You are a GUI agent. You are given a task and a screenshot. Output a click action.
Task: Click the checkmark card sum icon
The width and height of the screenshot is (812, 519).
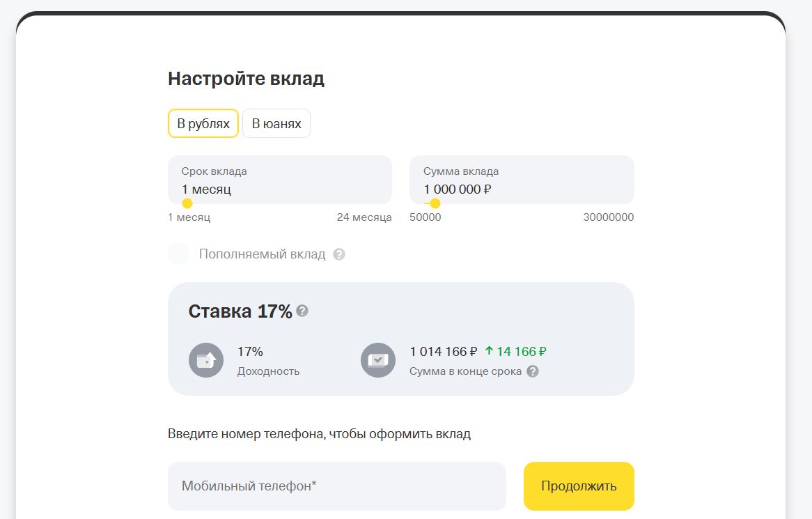point(378,360)
